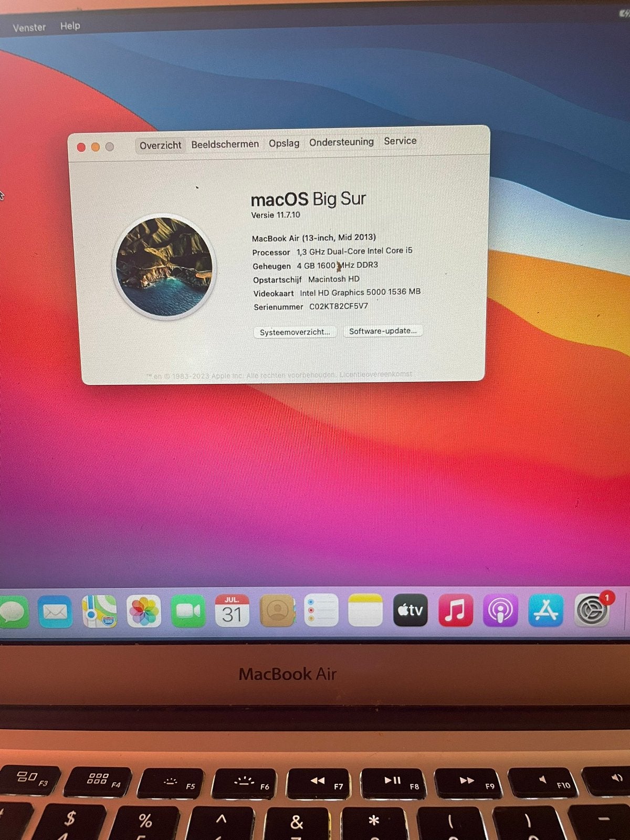Launch Podcasts from the Dock
Viewport: 630px width, 840px height.
[x=500, y=610]
